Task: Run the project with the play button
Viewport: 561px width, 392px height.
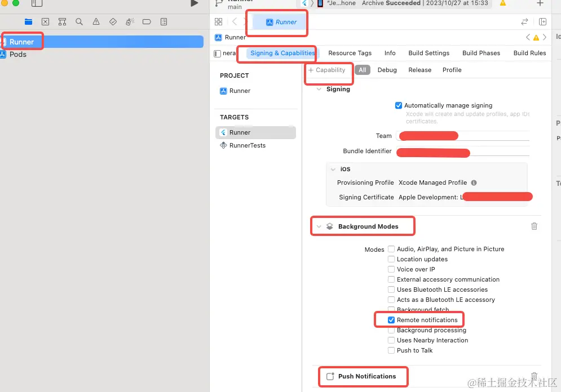Action: pyautogui.click(x=195, y=3)
